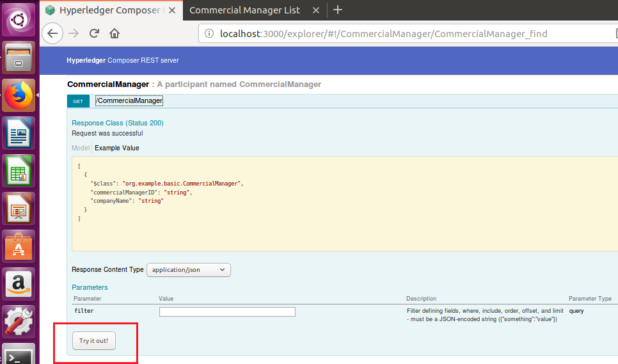Open a new browser tab

coord(338,10)
